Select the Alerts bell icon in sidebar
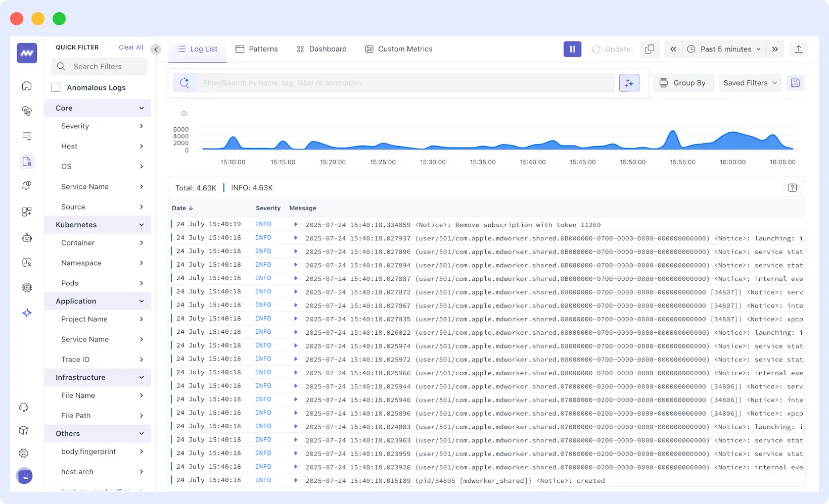The image size is (829, 504). (x=26, y=186)
